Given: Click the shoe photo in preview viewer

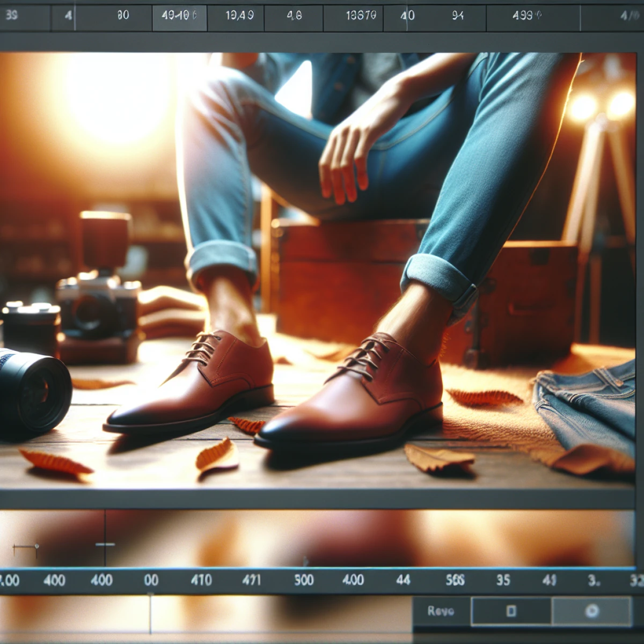Looking at the screenshot, I should 318,270.
